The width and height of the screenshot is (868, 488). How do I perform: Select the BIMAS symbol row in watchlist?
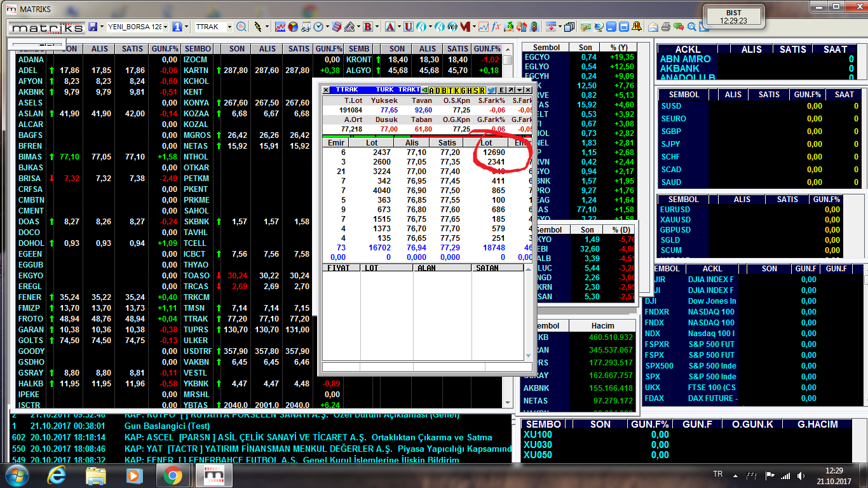pos(99,156)
